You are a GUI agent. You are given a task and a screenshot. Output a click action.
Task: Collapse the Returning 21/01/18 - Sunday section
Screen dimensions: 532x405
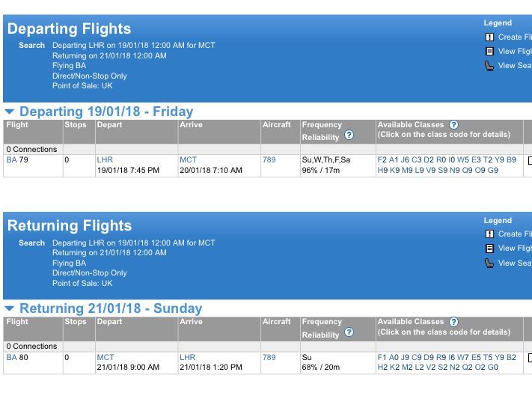pos(10,308)
